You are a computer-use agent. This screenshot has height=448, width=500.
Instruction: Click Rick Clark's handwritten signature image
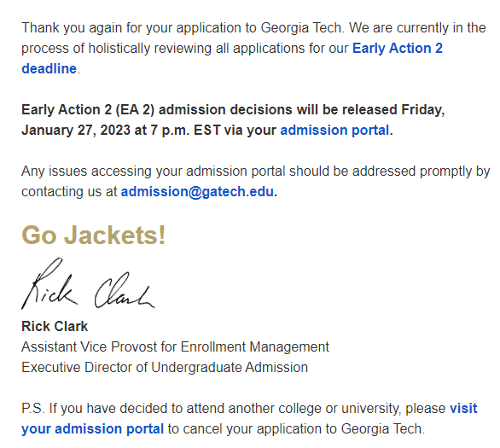(x=88, y=284)
